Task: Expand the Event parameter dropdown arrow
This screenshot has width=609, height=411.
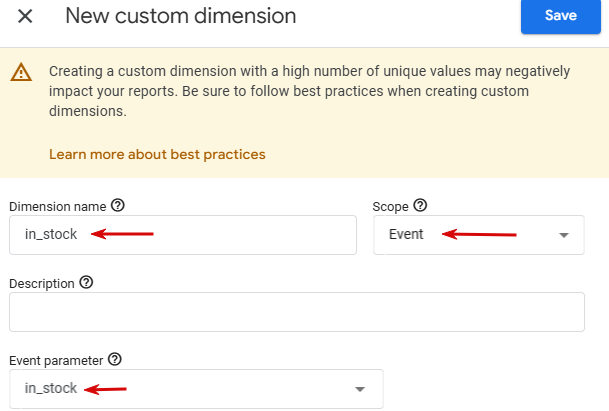Action: [361, 389]
